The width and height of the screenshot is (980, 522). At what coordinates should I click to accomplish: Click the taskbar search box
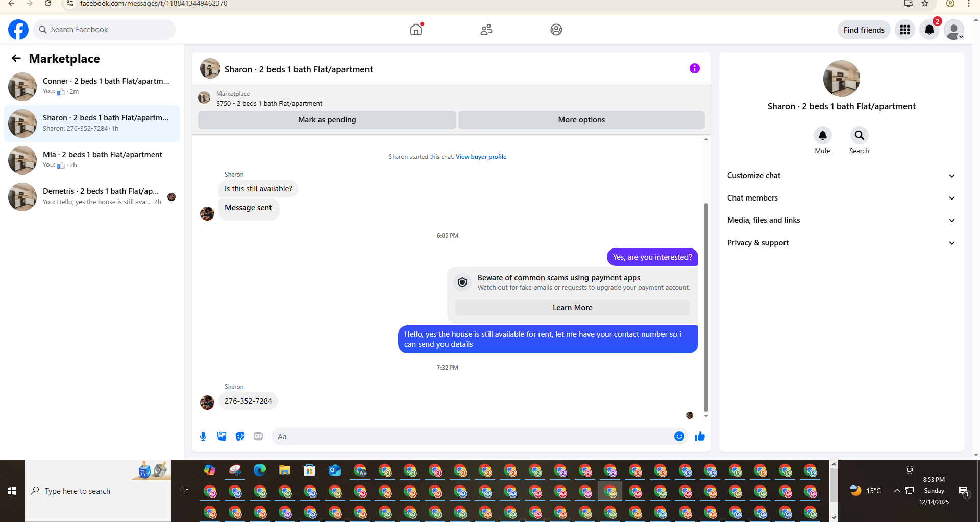pos(98,491)
